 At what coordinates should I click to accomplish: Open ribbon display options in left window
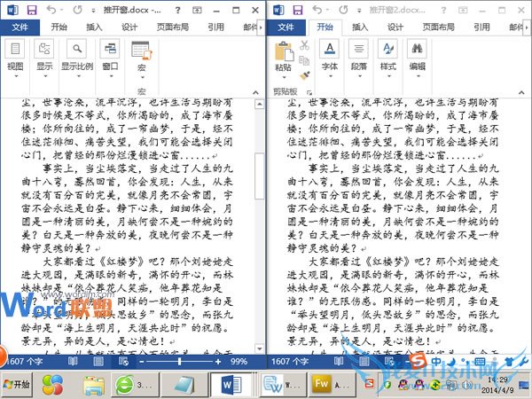pos(197,10)
